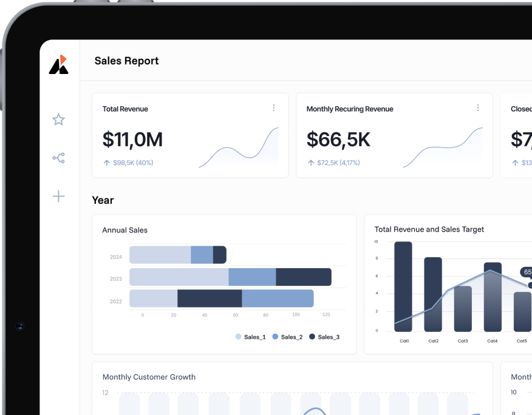The width and height of the screenshot is (532, 415).
Task: Click the $66,5K recurring revenue value
Action: (338, 140)
